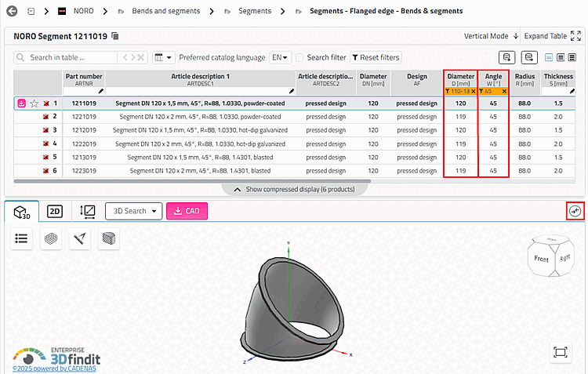
Task: Click the magnifier icon in table search
Action: tap(20, 57)
